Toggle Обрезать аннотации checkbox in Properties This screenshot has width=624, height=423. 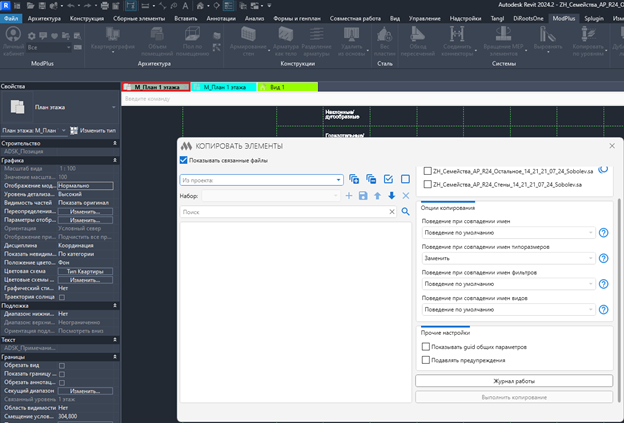(62, 383)
